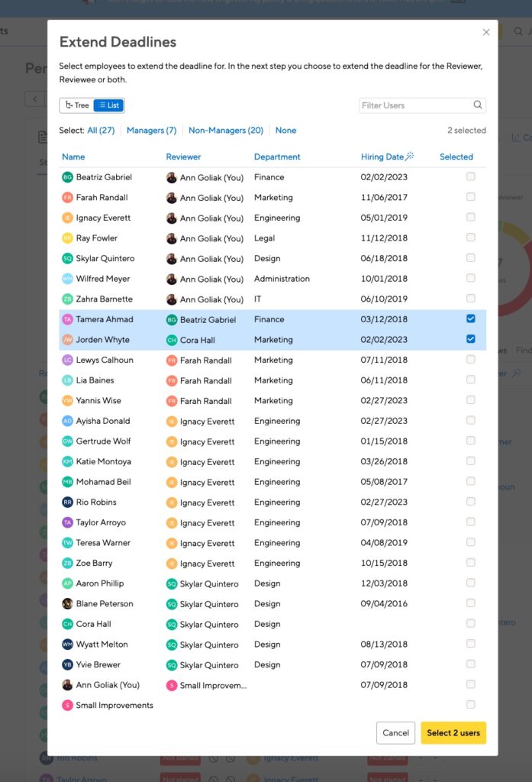This screenshot has height=782, width=532.
Task: Click the Cancel button
Action: [395, 732]
